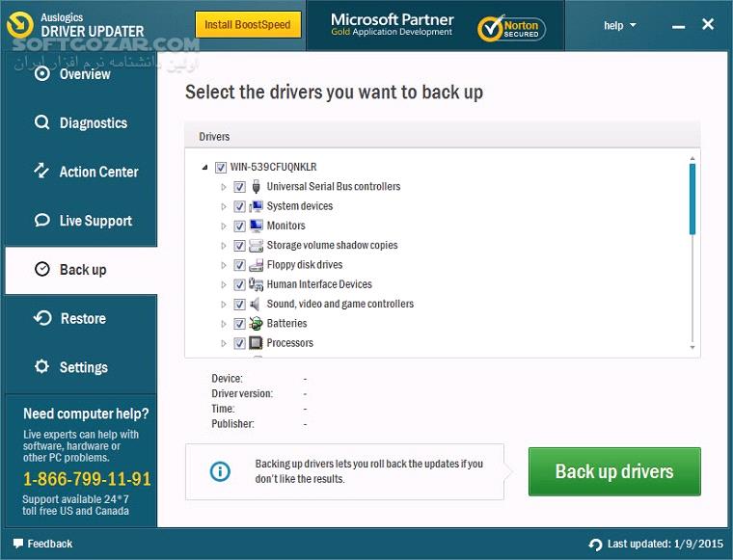733x560 pixels.
Task: Click the Monitors display icon
Action: pos(256,226)
